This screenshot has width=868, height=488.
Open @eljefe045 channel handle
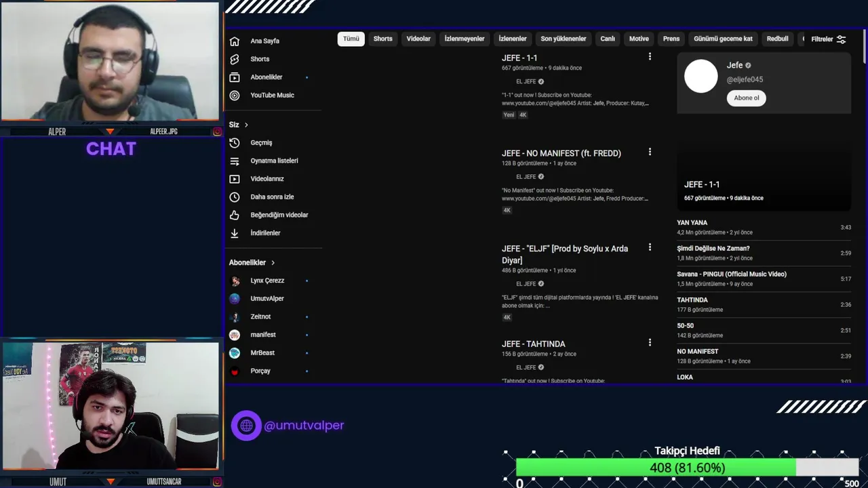tap(745, 79)
